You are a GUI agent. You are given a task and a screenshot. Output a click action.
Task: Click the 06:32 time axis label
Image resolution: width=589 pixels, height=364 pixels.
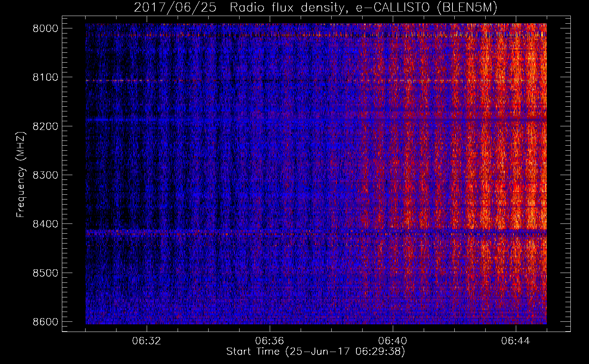(x=147, y=341)
